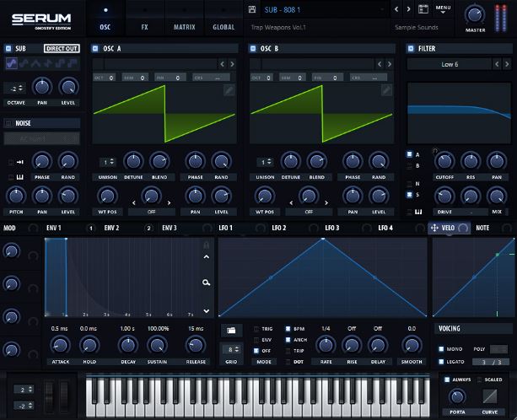The image size is (517, 420).
Task: Open the MENU dropdown
Action: [443, 8]
